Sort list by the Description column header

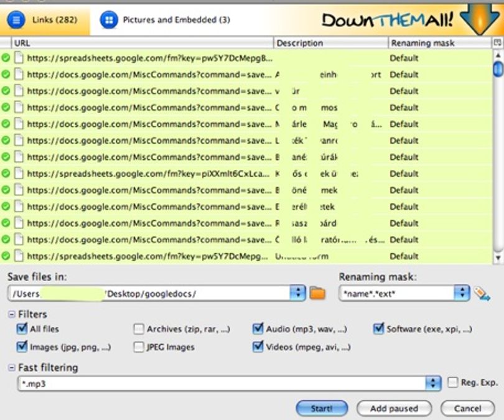pyautogui.click(x=331, y=43)
